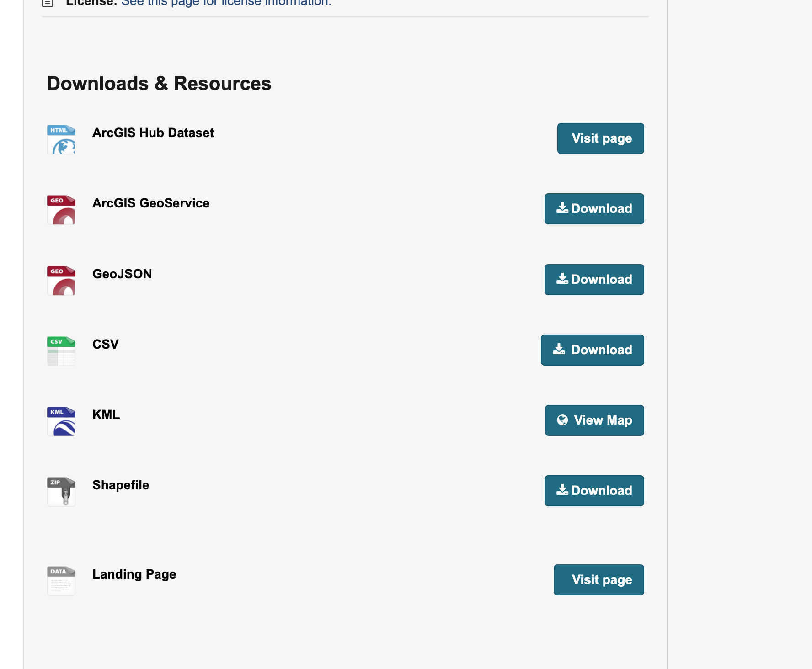The image size is (812, 669).
Task: Click the green CSV spreadsheet icon
Action: (61, 350)
